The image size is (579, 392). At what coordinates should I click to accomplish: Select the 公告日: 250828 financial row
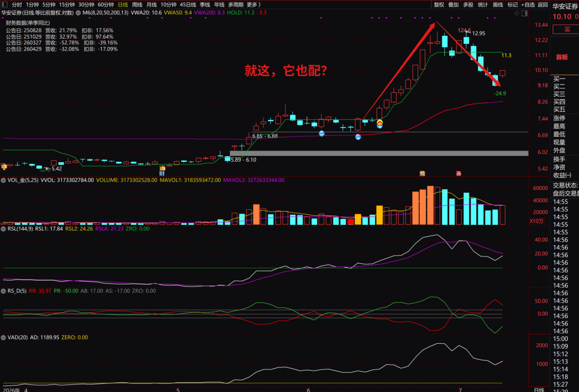click(60, 31)
